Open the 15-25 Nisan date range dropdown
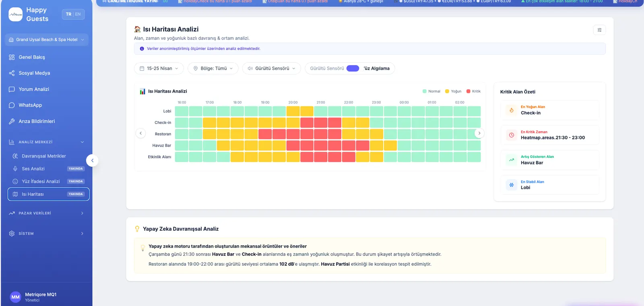 (159, 68)
